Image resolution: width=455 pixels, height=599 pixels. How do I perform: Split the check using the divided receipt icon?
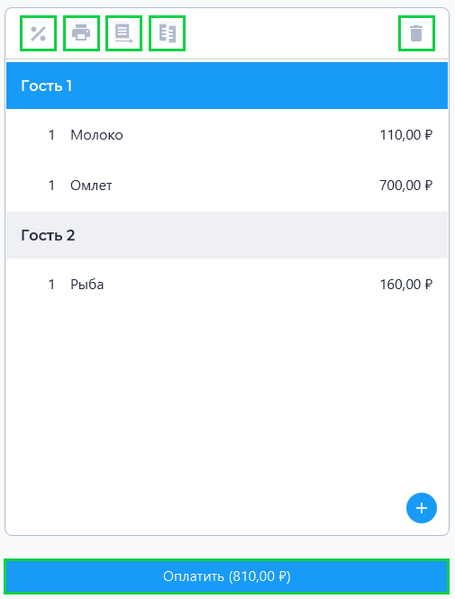(x=167, y=33)
